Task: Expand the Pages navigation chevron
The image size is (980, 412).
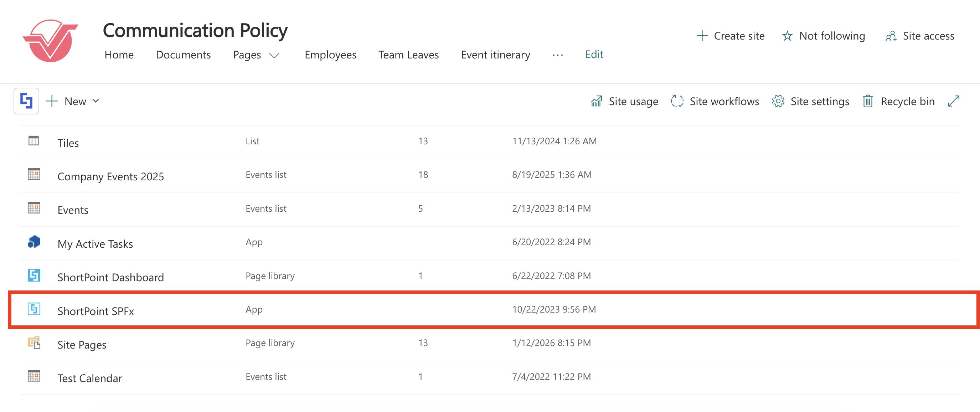Action: pyautogui.click(x=274, y=56)
